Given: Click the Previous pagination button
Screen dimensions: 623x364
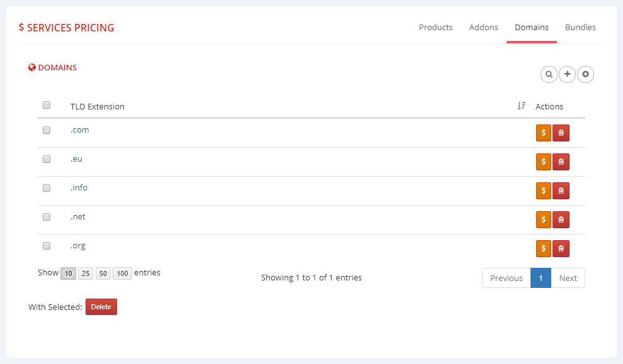Looking at the screenshot, I should [x=506, y=278].
